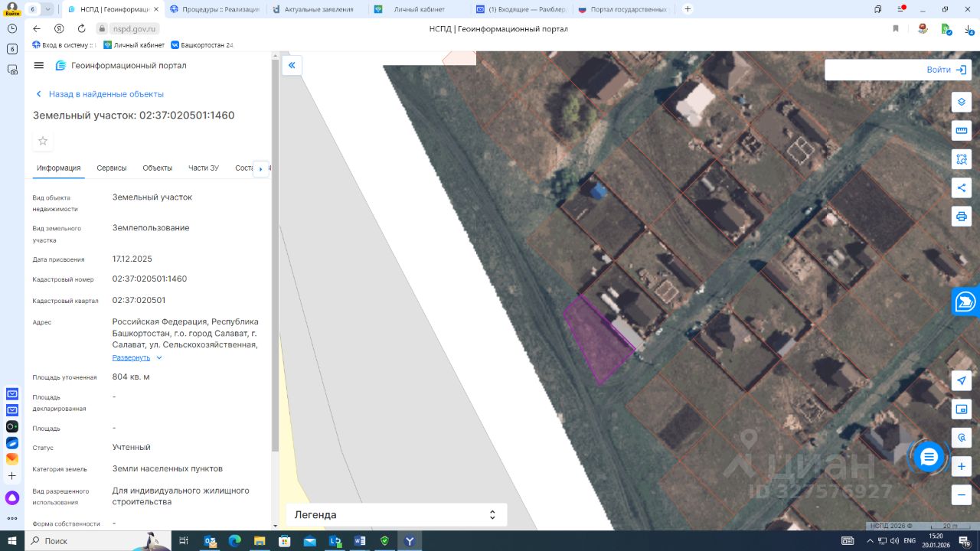Click the Войти login button
The image size is (980, 551).
946,70
